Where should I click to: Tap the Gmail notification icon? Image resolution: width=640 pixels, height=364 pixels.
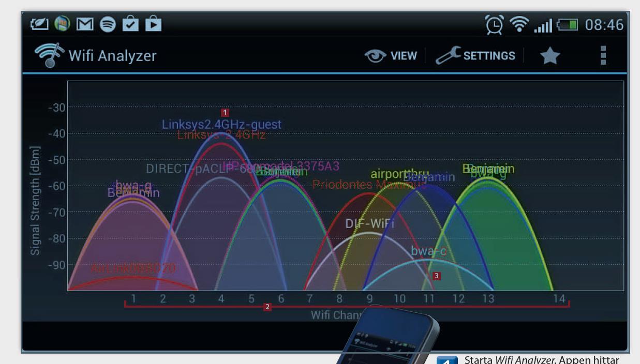coord(85,25)
